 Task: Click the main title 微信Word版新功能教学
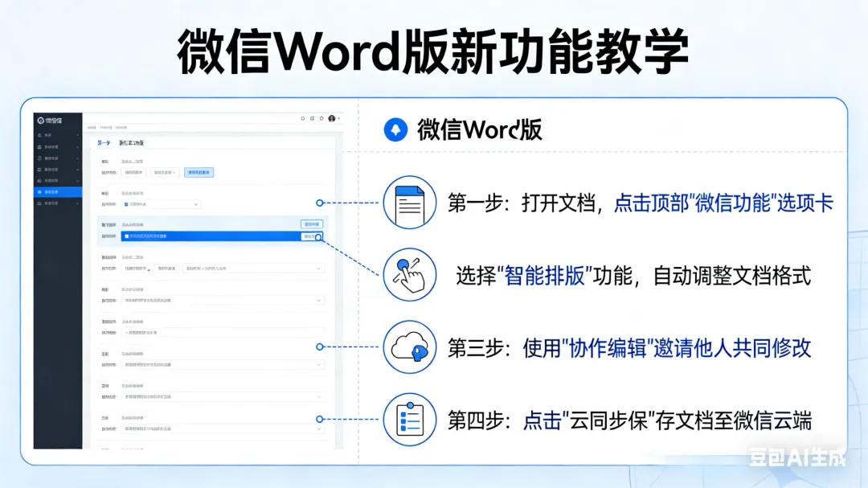pyautogui.click(x=433, y=51)
